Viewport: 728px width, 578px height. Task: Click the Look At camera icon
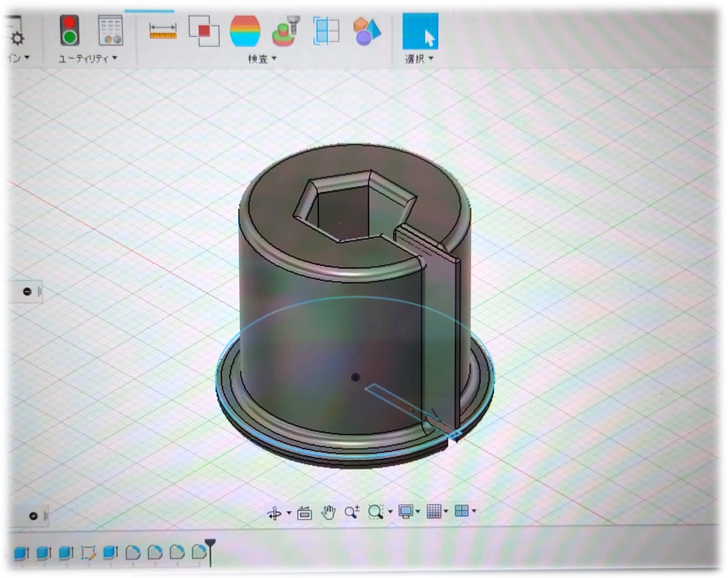click(x=304, y=513)
